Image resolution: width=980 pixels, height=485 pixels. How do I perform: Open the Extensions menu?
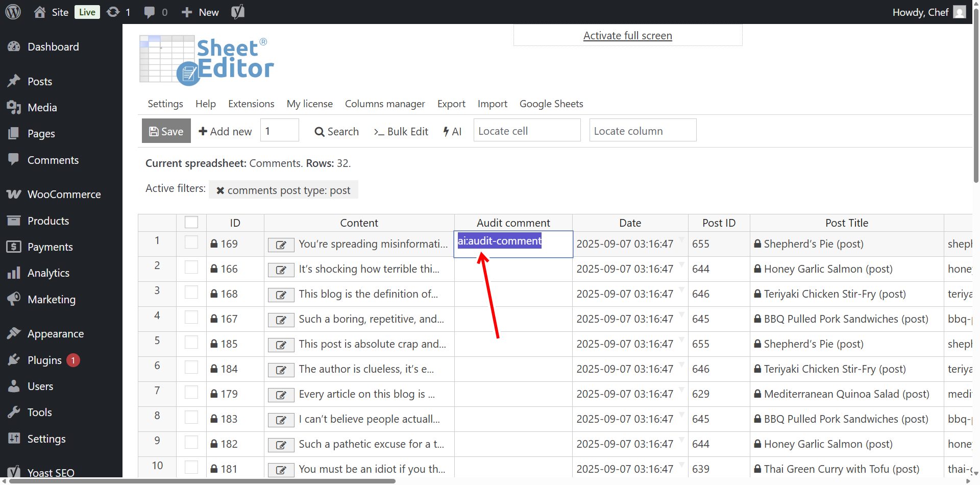click(x=251, y=104)
